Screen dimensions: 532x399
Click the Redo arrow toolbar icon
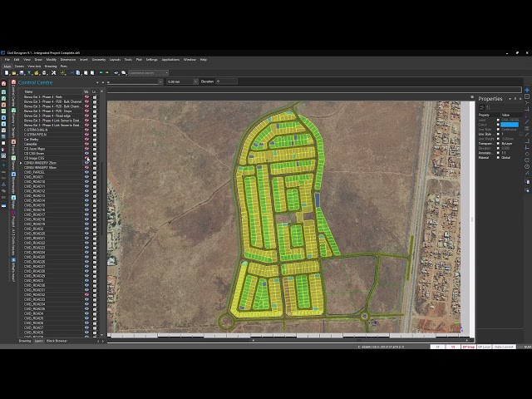(x=107, y=72)
